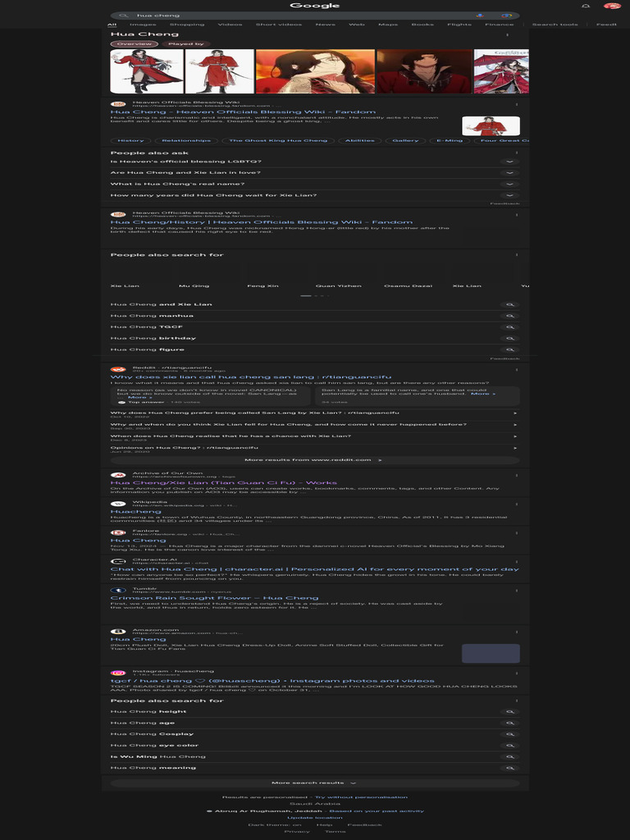
Task: Switch to the Books tab
Action: [422, 24]
